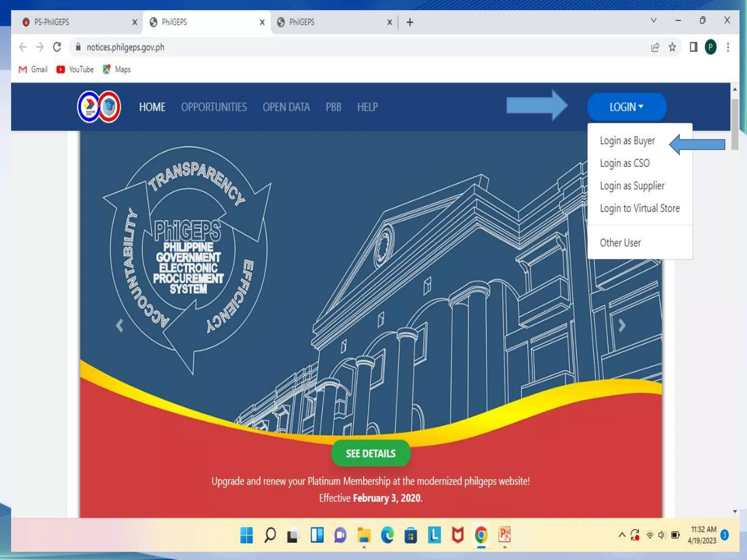
Task: Open the new tab plus button
Action: pos(410,22)
